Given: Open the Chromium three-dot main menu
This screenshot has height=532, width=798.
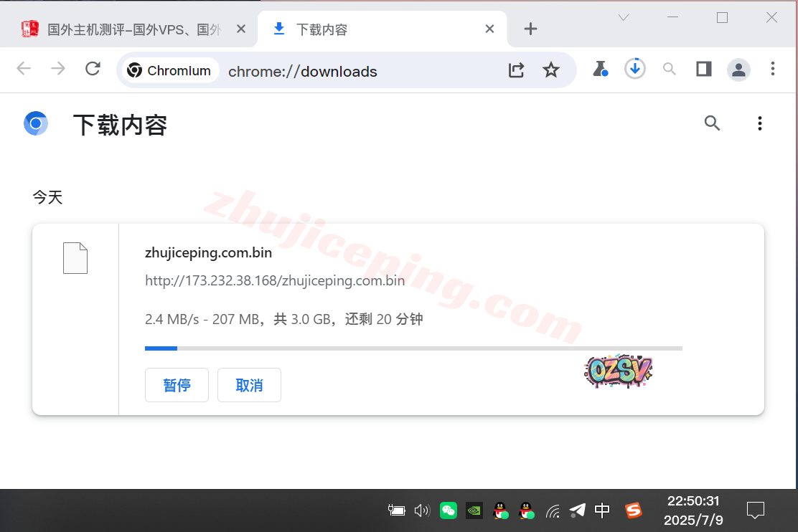Looking at the screenshot, I should 773,69.
